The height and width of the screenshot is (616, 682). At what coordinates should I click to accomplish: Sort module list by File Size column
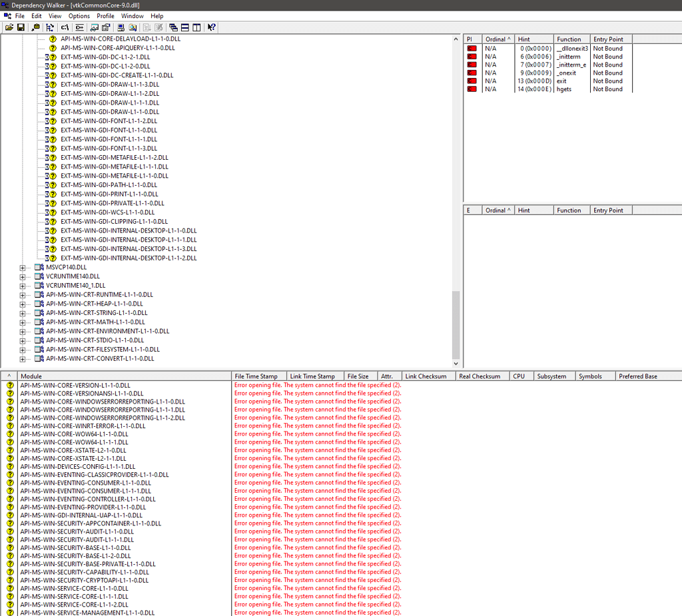358,376
